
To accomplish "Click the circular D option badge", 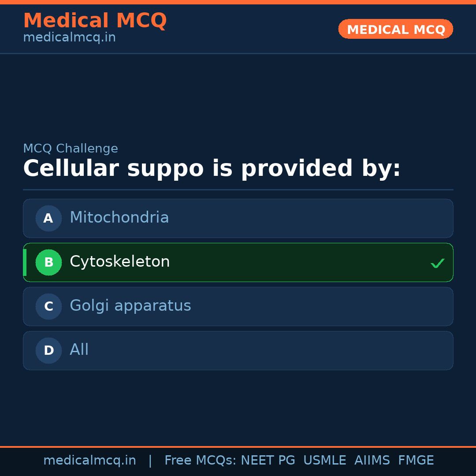I will click(x=48, y=350).
